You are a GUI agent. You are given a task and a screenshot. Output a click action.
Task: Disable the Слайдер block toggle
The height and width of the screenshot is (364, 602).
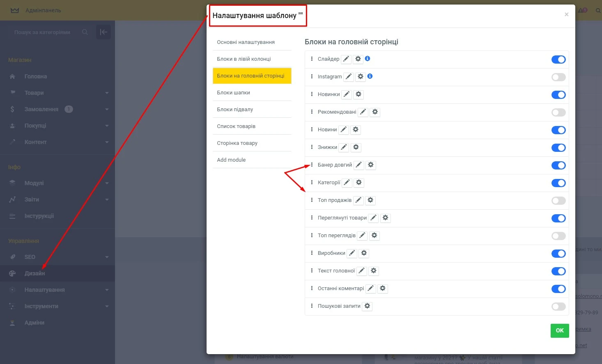[x=558, y=60]
